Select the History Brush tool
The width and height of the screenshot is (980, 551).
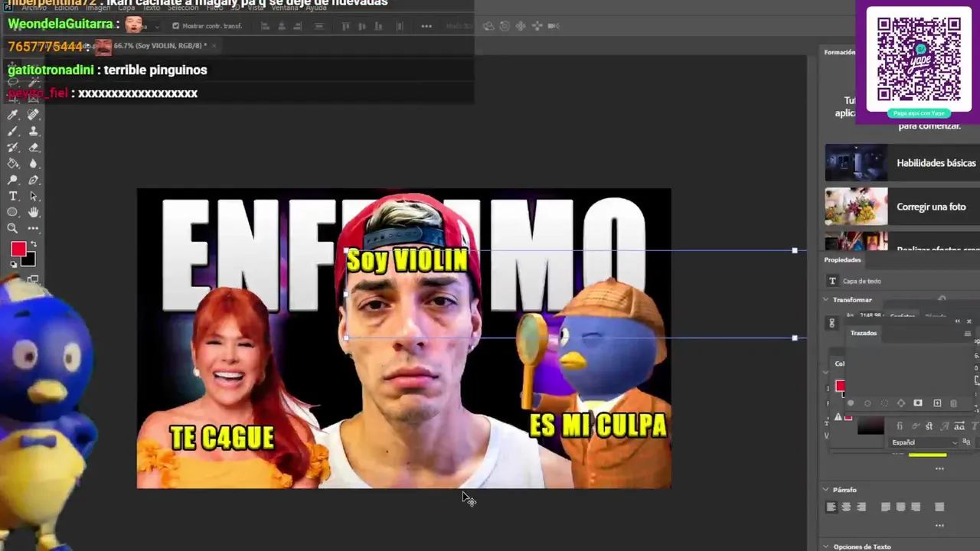(x=12, y=148)
